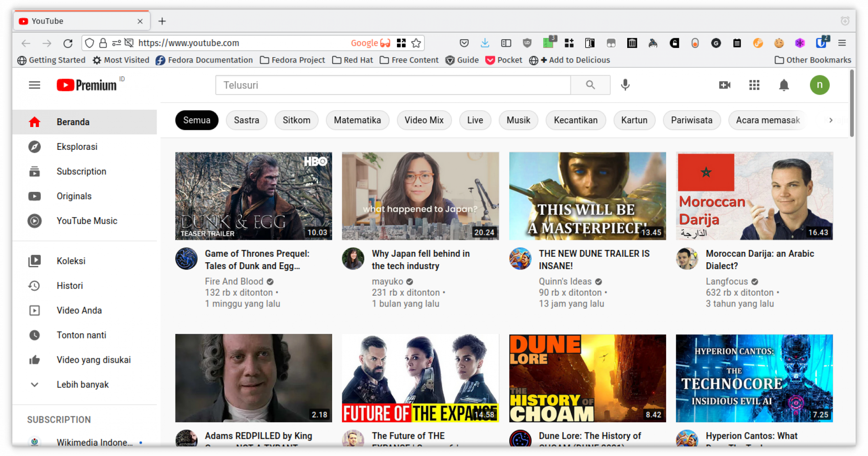Click the Most Visited bookmark
The height and width of the screenshot is (456, 868).
pyautogui.click(x=121, y=60)
